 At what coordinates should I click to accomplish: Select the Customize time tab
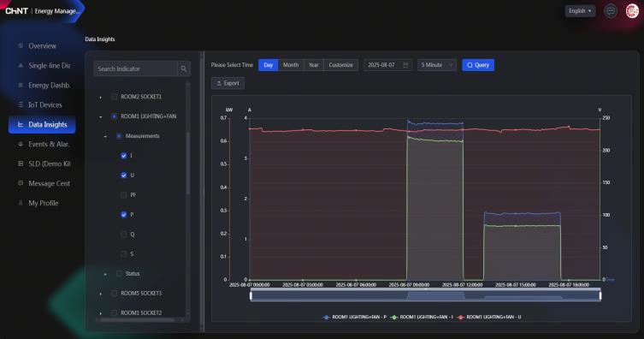pyautogui.click(x=341, y=65)
